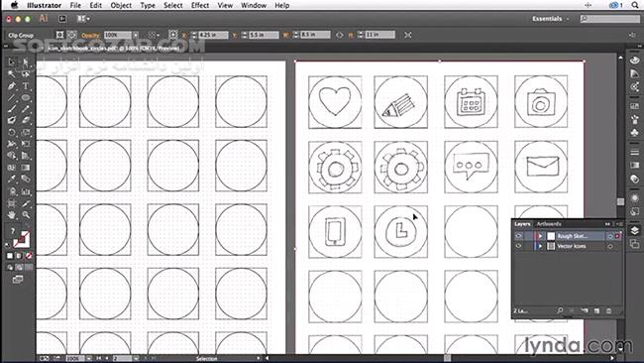
Task: Select the Eyedropper tool
Action: [12, 180]
